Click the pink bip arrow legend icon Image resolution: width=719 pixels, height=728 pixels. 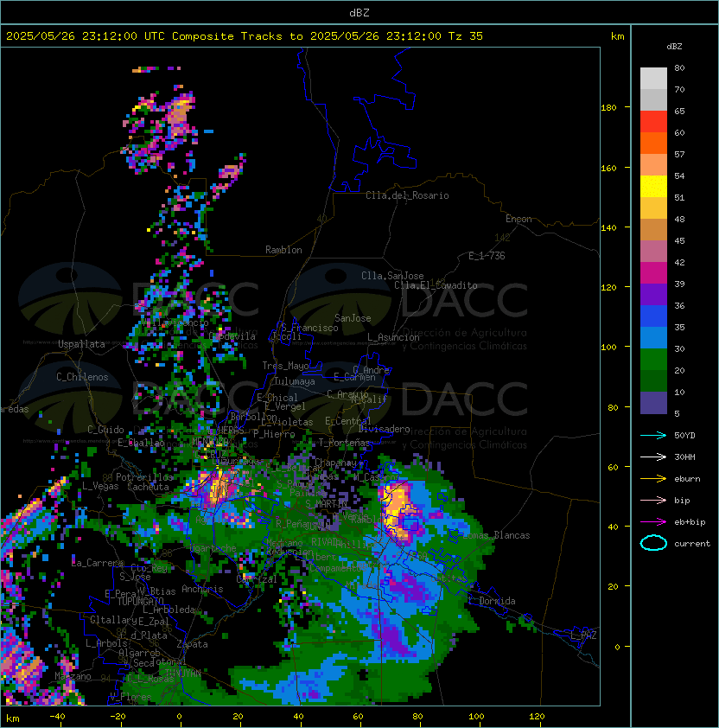coord(653,500)
